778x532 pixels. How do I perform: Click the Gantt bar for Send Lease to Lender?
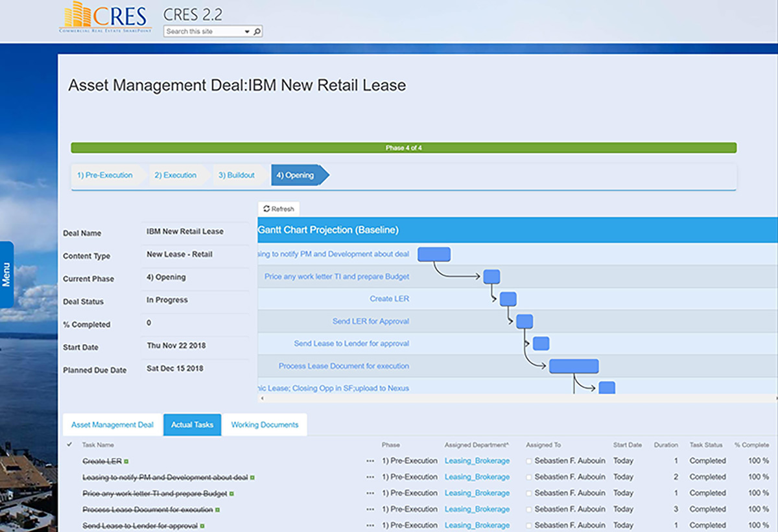541,343
